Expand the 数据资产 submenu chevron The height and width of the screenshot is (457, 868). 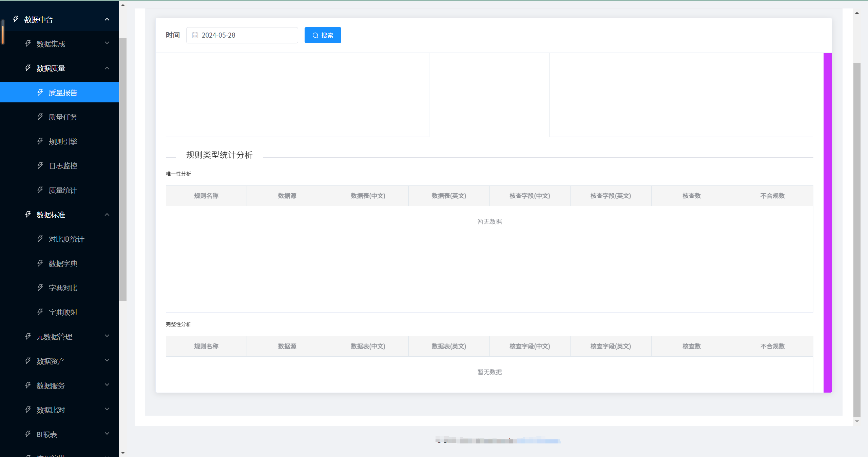coord(107,360)
